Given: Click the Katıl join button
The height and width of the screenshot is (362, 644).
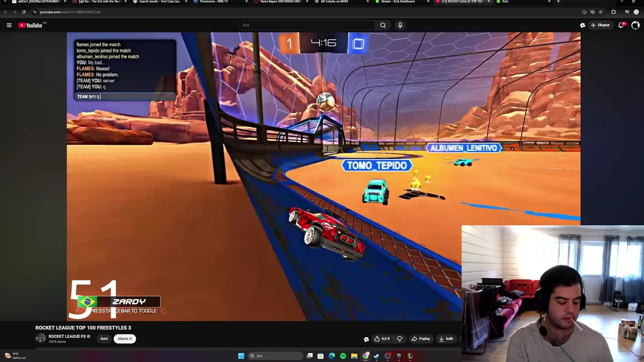Looking at the screenshot, I should point(104,338).
